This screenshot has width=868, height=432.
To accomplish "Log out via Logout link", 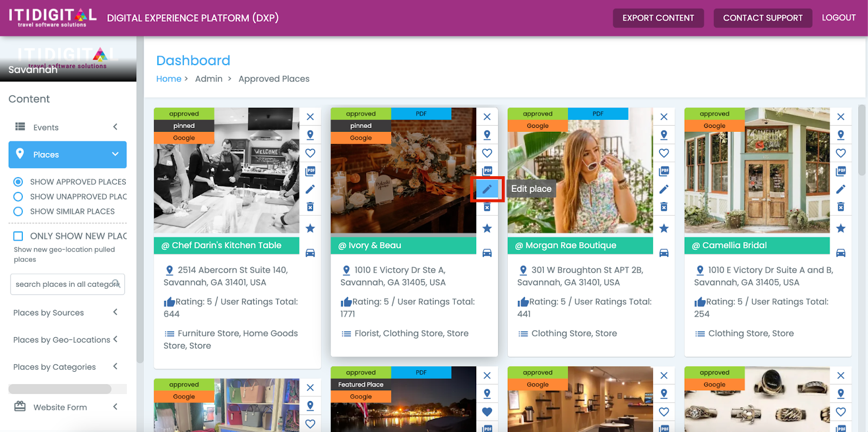I will [x=839, y=18].
